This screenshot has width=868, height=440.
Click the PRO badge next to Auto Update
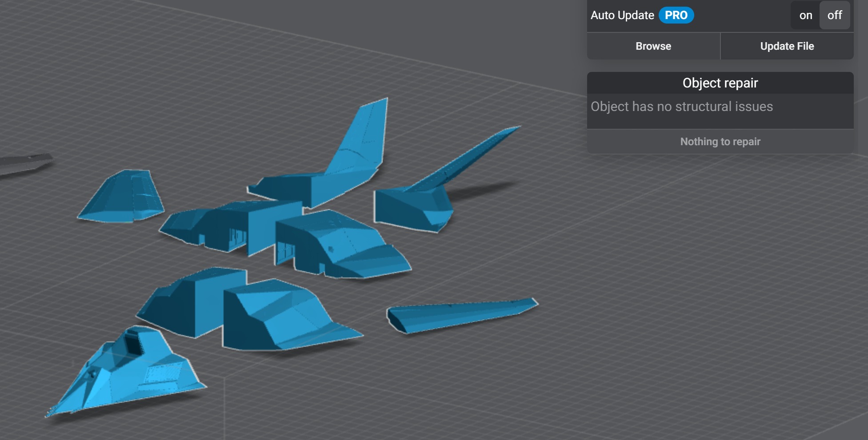tap(676, 16)
